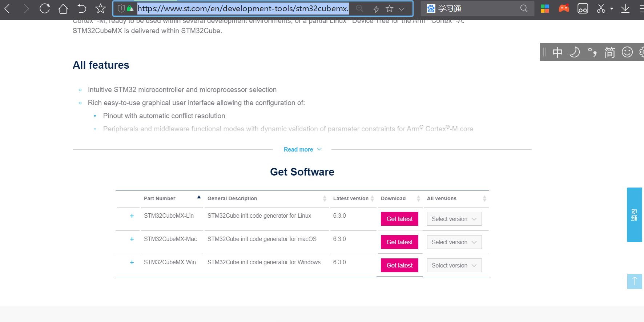Screen dimensions: 644x322
Task: Click the 'All features' heading
Action: (x=101, y=65)
